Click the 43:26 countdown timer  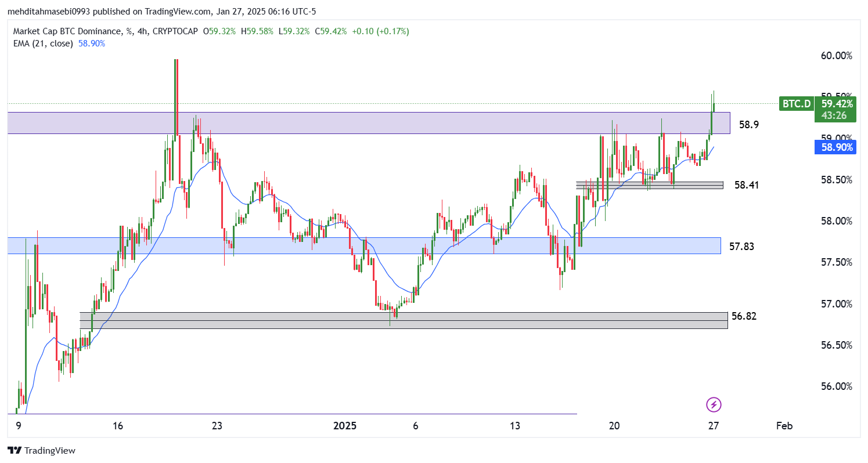click(833, 115)
